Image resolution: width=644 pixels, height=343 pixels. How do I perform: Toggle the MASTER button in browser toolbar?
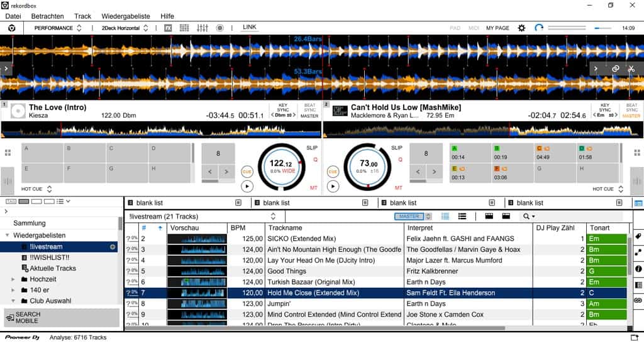409,216
